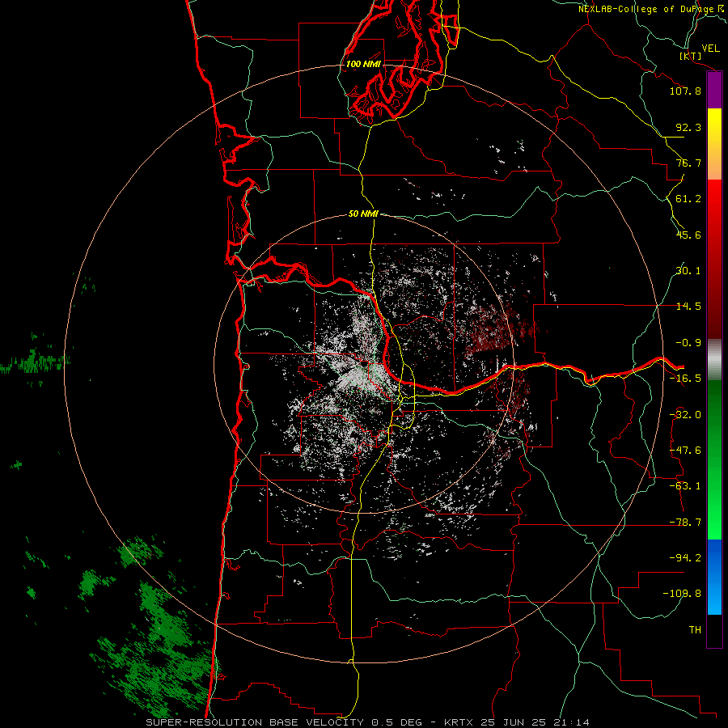Click the -63.1 velocity scale value
This screenshot has width=728, height=728.
point(685,486)
